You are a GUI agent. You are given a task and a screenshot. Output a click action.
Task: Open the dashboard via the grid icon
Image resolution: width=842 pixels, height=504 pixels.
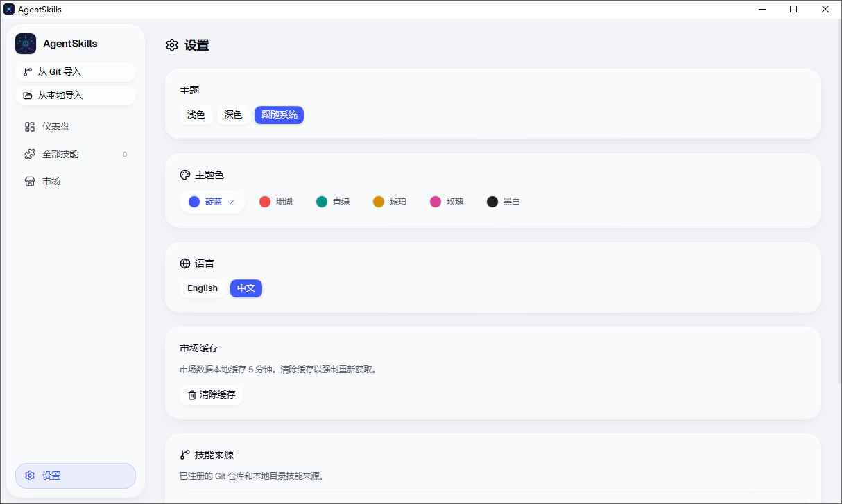[28, 126]
